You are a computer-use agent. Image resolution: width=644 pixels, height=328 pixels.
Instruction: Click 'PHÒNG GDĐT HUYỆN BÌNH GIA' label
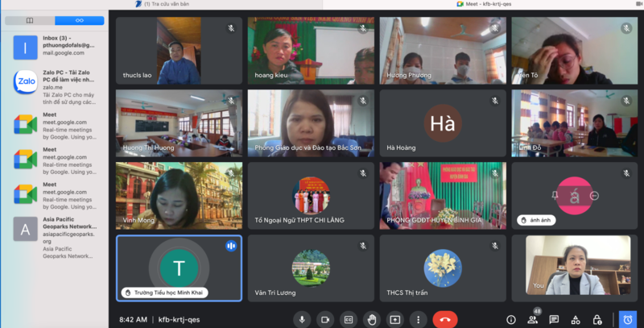[x=434, y=220]
